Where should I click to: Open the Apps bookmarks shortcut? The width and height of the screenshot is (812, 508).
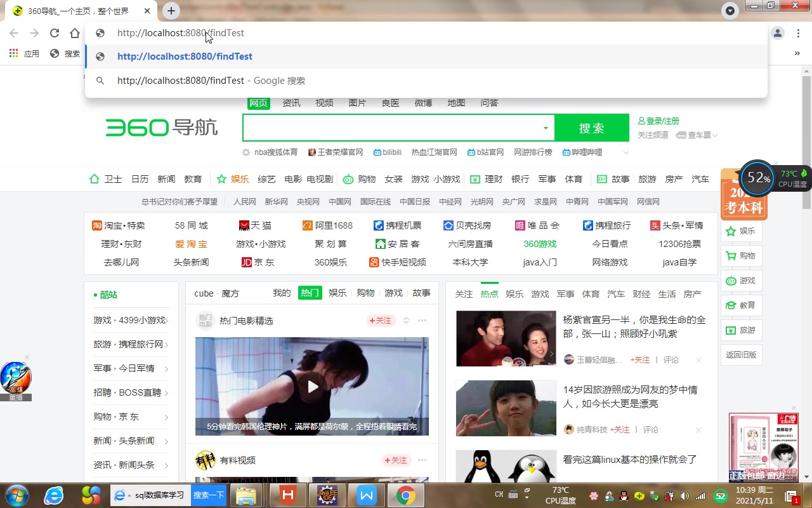25,53
